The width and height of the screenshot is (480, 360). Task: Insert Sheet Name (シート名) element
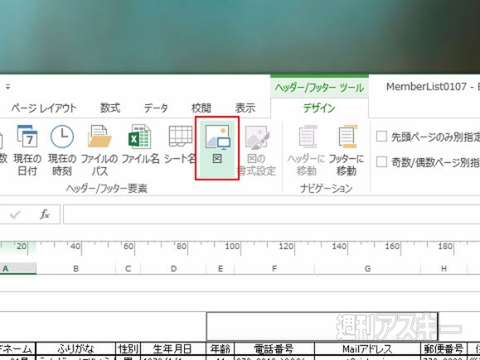tap(180, 145)
